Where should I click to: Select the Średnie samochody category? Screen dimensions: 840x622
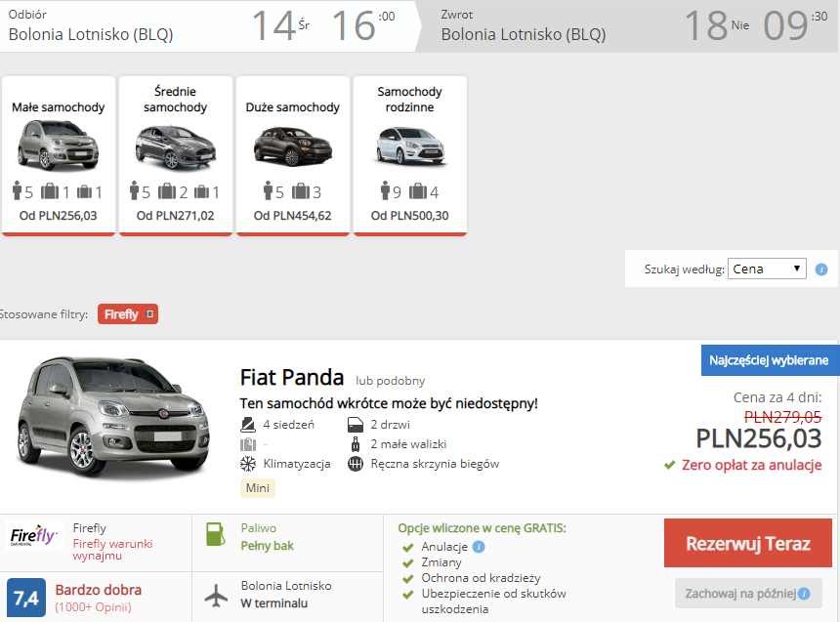175,155
